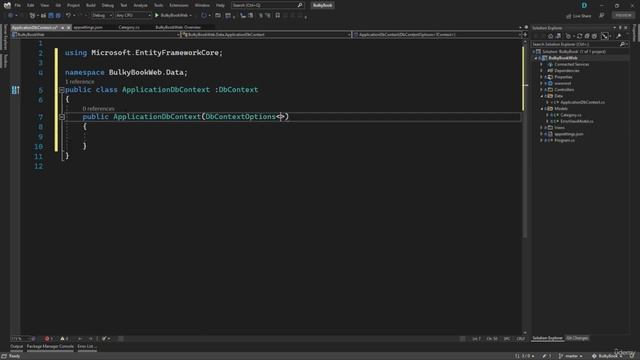This screenshot has height=360, width=640.
Task: Click the hot reload icon in the toolbar
Action: [x=204, y=15]
